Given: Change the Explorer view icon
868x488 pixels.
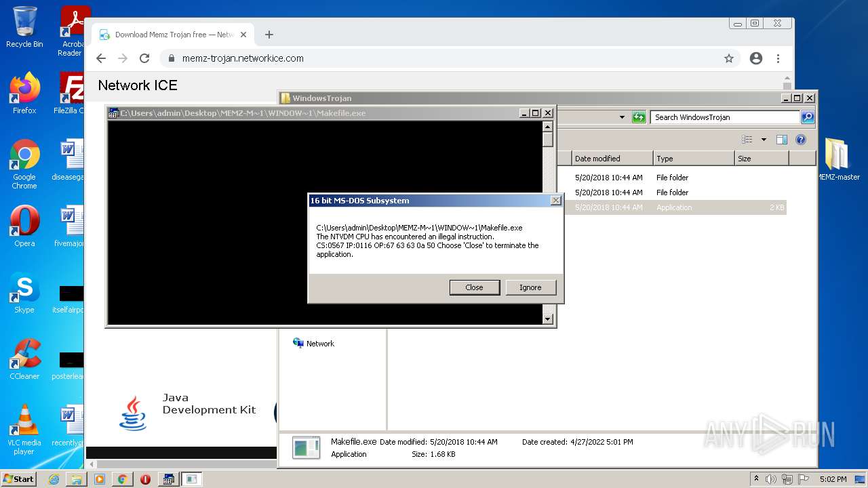Looking at the screenshot, I should tap(747, 140).
